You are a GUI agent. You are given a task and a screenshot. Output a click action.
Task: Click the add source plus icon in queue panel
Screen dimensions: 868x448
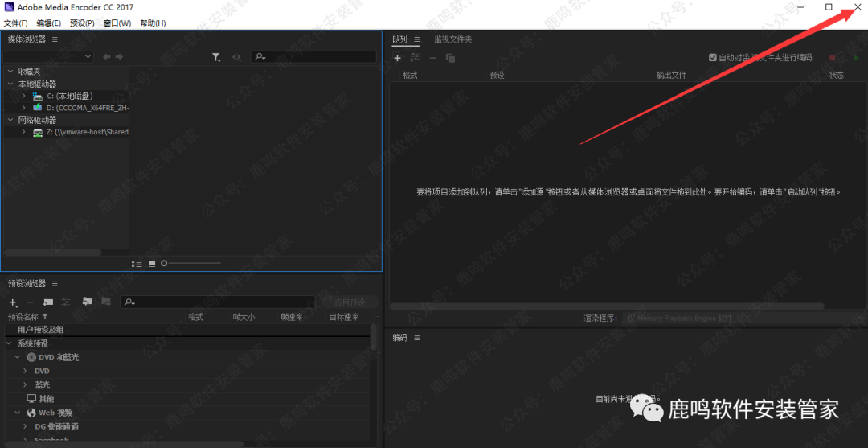tap(397, 58)
